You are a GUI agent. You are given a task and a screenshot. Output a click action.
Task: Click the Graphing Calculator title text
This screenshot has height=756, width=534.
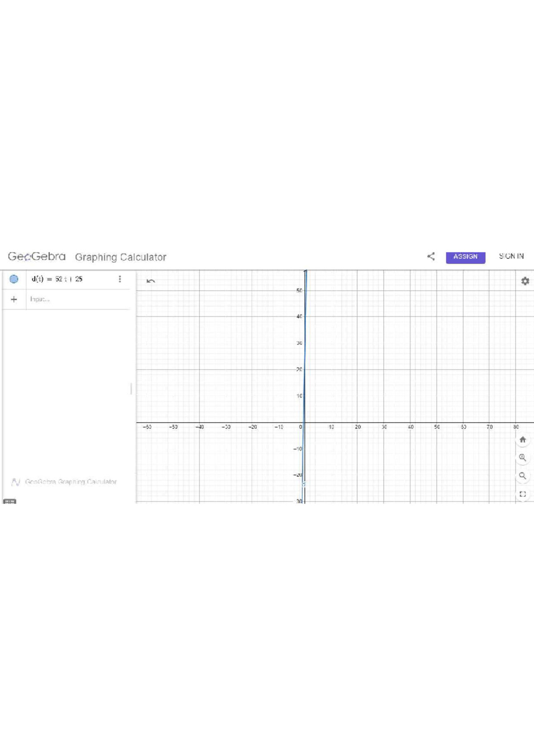(x=121, y=257)
